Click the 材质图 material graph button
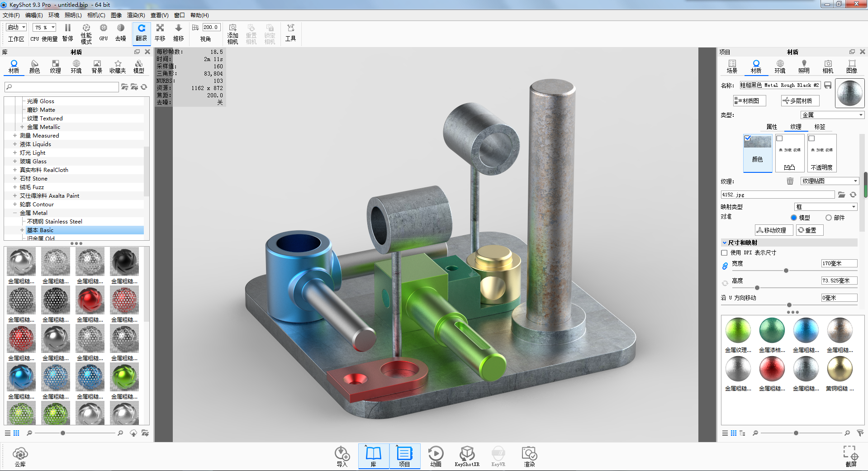 click(749, 101)
